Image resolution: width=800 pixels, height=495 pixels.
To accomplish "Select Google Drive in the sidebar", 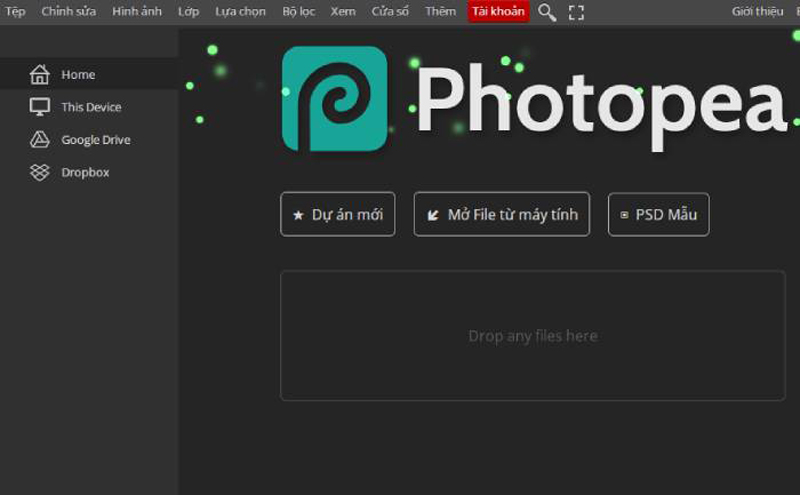I will (x=89, y=140).
